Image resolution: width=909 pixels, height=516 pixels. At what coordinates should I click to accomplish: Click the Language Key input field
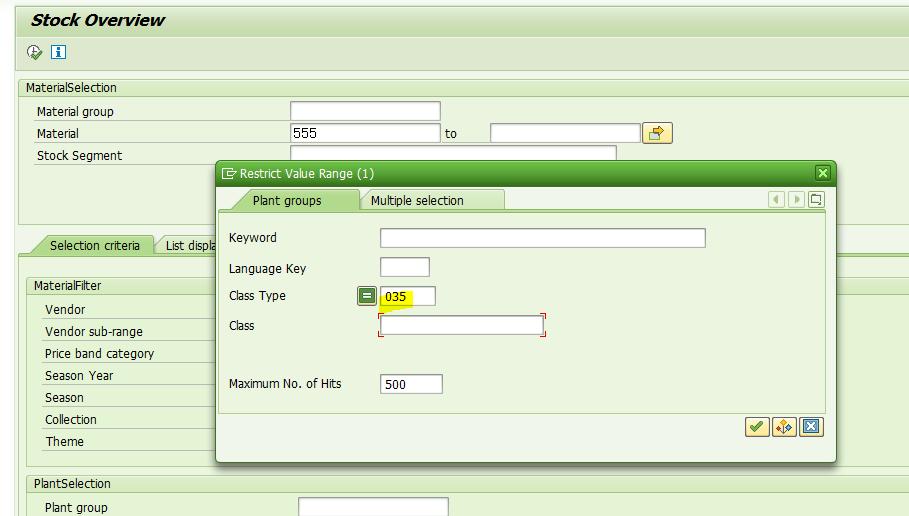pos(405,267)
